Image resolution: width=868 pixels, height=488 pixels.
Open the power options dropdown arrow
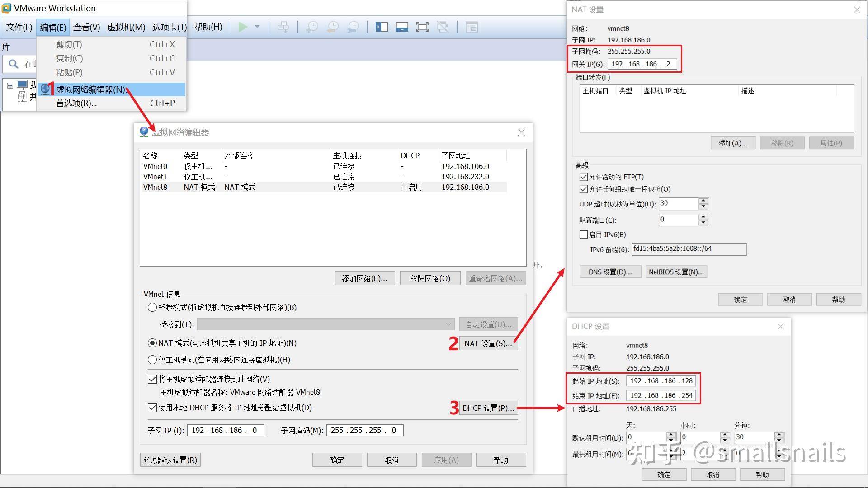click(257, 27)
